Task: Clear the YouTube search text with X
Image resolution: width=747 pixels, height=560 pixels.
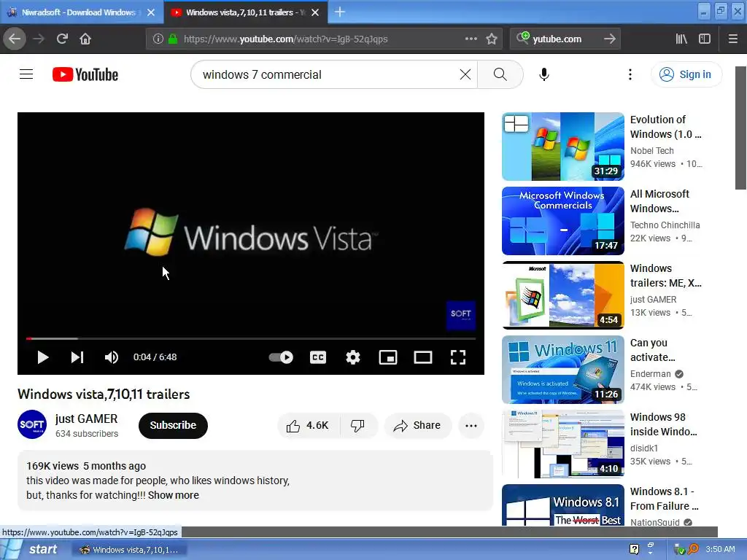Action: pos(465,74)
